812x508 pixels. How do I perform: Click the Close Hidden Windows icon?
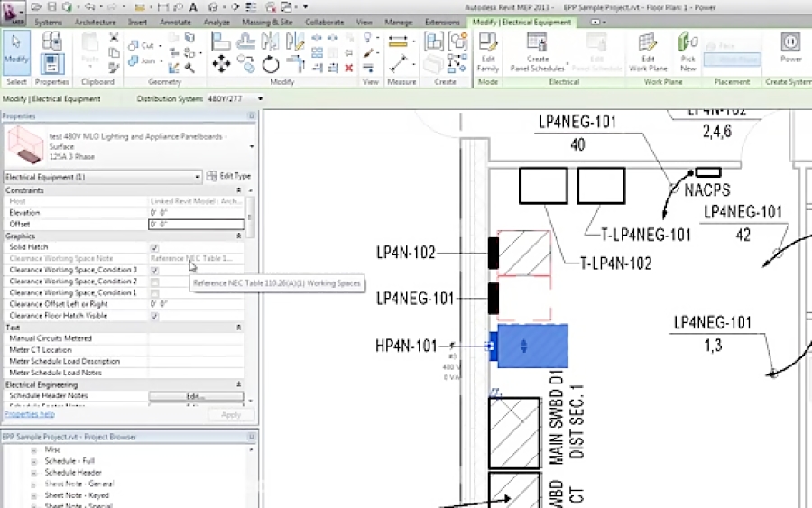pyautogui.click(x=271, y=6)
